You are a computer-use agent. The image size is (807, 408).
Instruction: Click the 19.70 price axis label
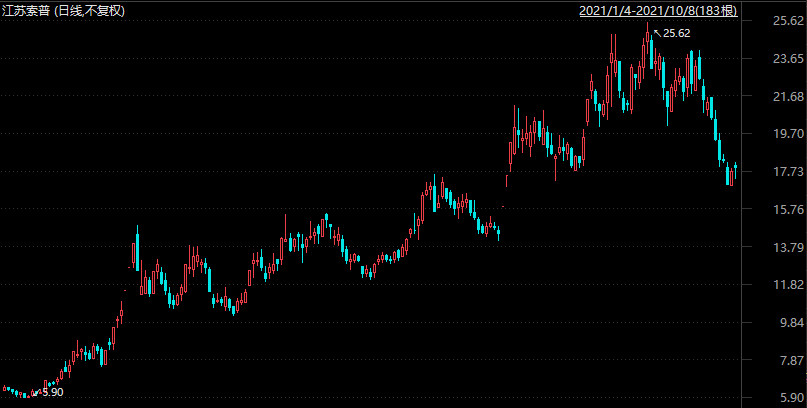pyautogui.click(x=789, y=134)
